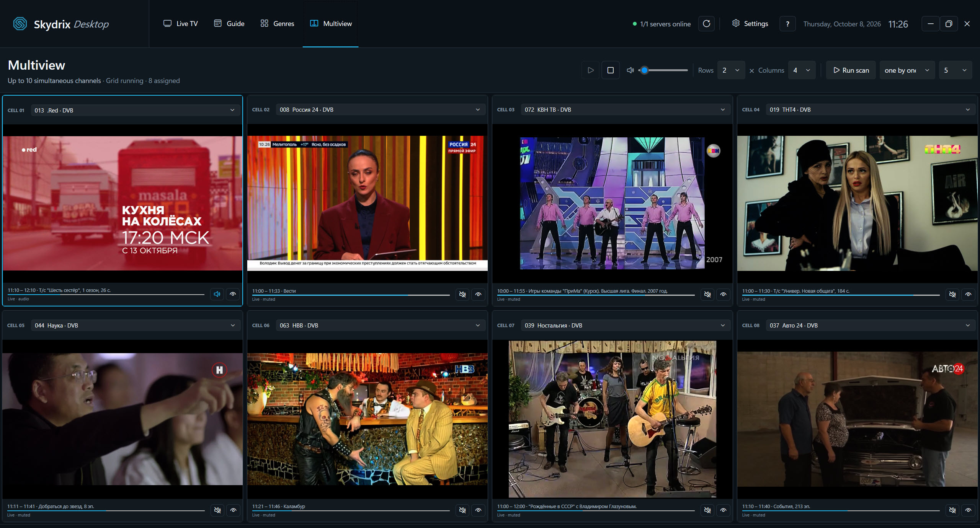Click the КВН ТВ video thumbnail
980x528 pixels.
pyautogui.click(x=612, y=203)
